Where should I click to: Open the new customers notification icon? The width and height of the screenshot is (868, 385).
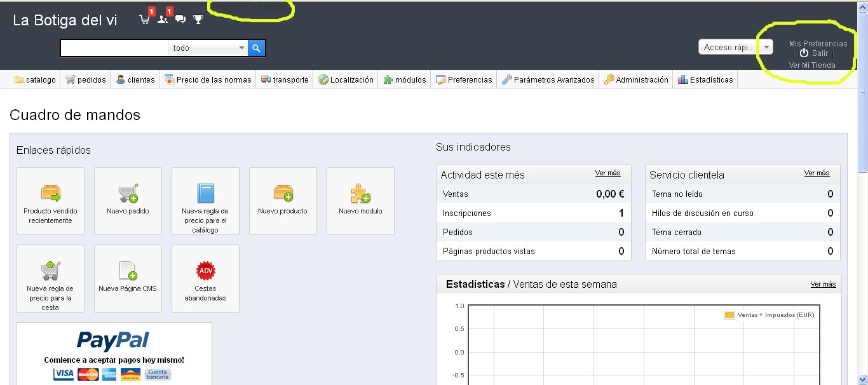[163, 20]
